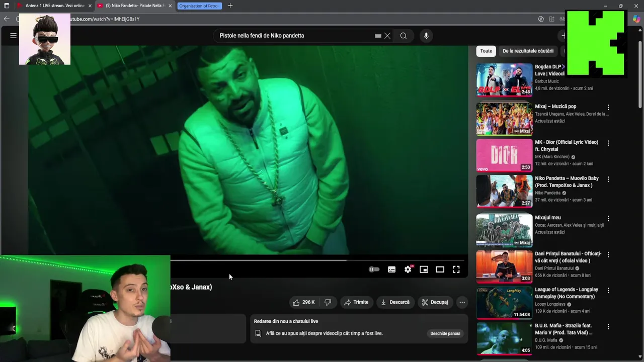
Task: Open Mixajul meu playlist thumbnail
Action: 504,231
